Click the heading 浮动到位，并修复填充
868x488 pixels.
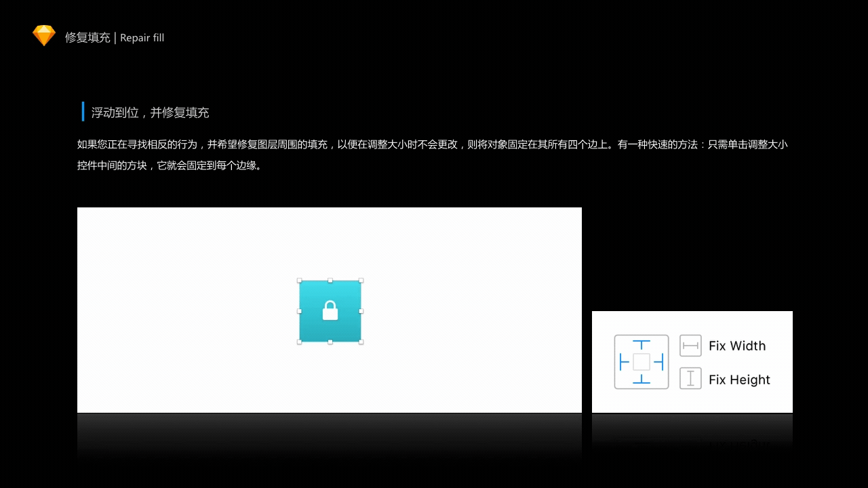pos(149,112)
